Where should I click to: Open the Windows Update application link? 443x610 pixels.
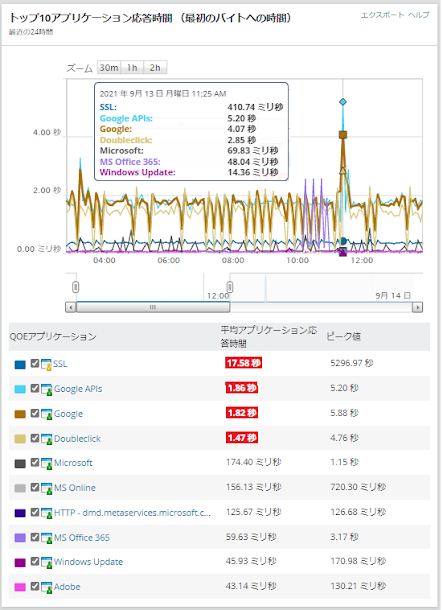click(88, 562)
